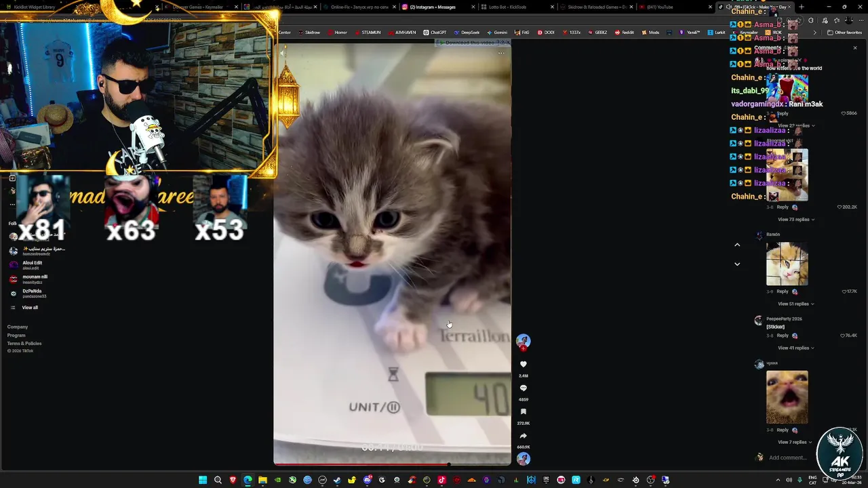Open a new browser tab
This screenshot has width=868, height=488.
(802, 7)
